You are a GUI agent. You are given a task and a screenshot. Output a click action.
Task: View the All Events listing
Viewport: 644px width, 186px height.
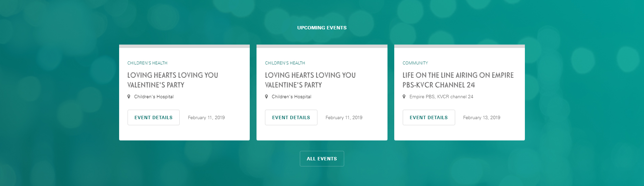click(322, 159)
